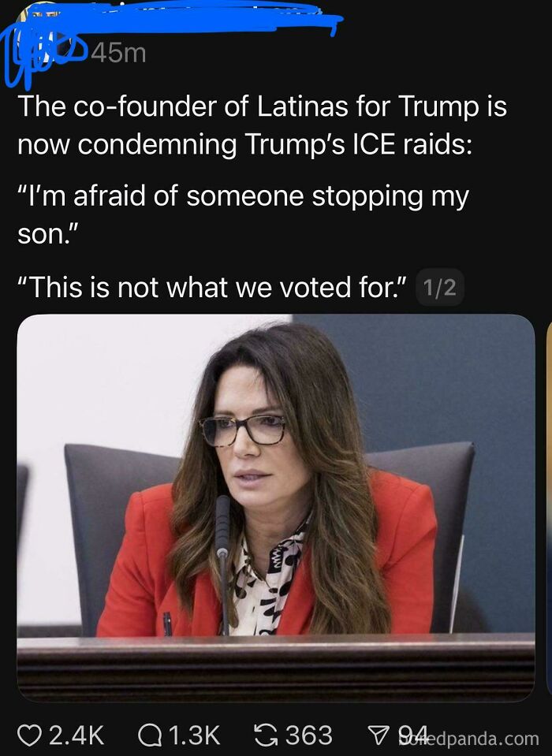
Task: Repost using the circular arrows icon
Action: [266, 736]
